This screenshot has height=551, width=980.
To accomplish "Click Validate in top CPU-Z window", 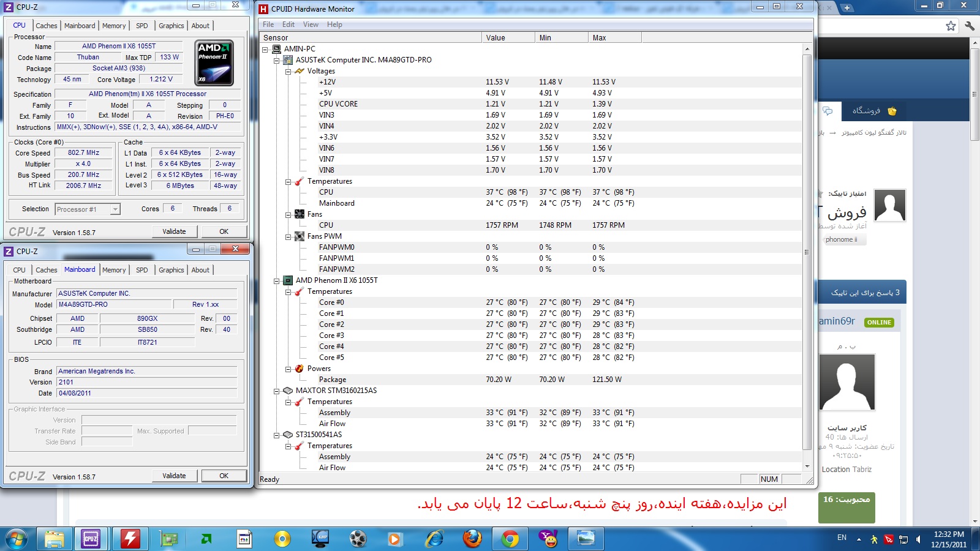I will pos(174,231).
